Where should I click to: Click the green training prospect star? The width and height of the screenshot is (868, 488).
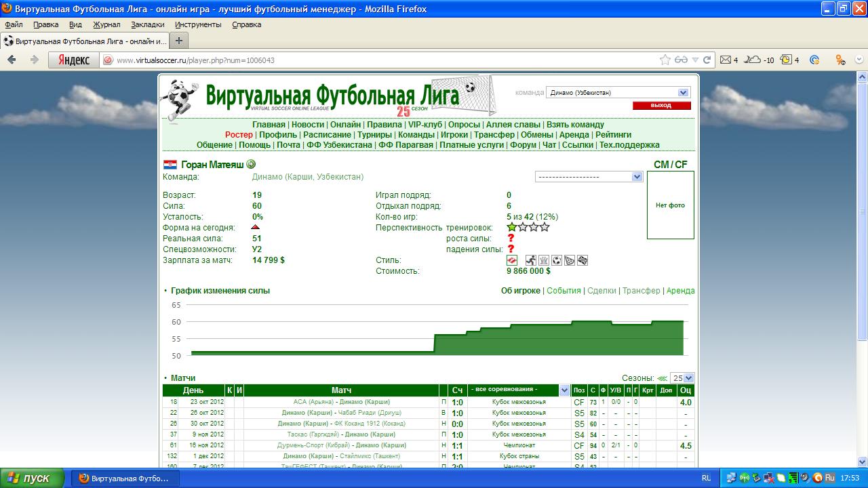point(512,227)
